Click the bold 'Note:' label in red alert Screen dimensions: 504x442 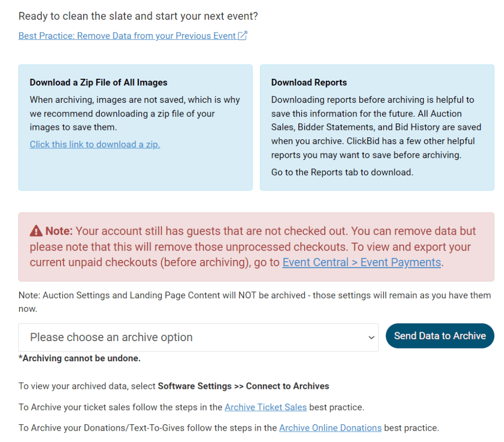(x=59, y=231)
